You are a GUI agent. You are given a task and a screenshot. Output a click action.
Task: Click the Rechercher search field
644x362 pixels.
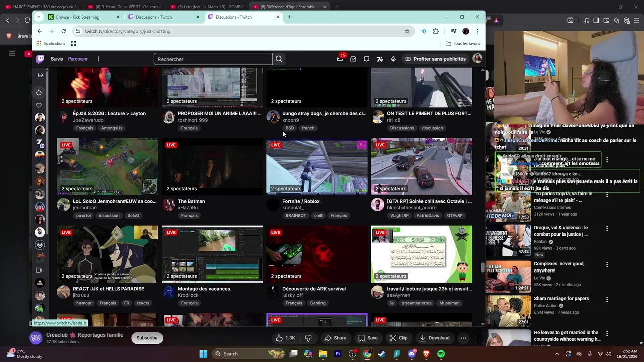pos(213,59)
